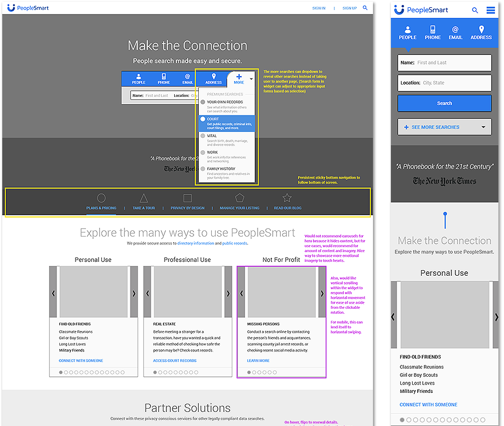Click the Plans & Pricing nav label

pyautogui.click(x=101, y=208)
